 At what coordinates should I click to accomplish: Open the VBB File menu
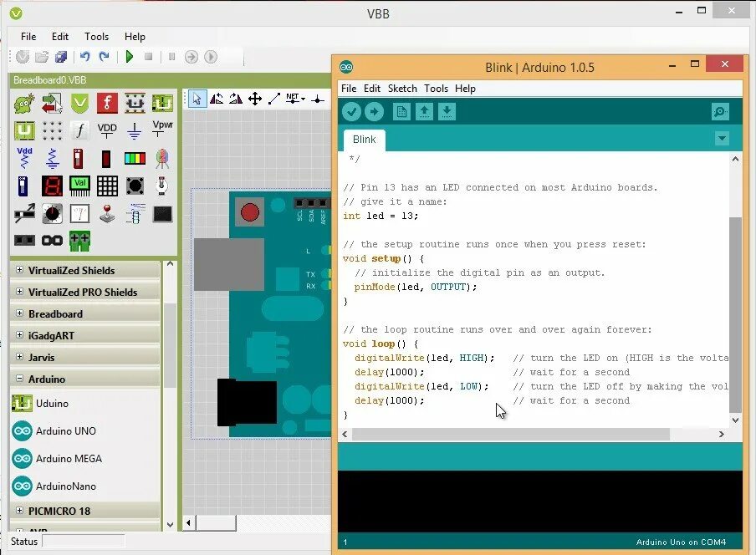pos(28,37)
